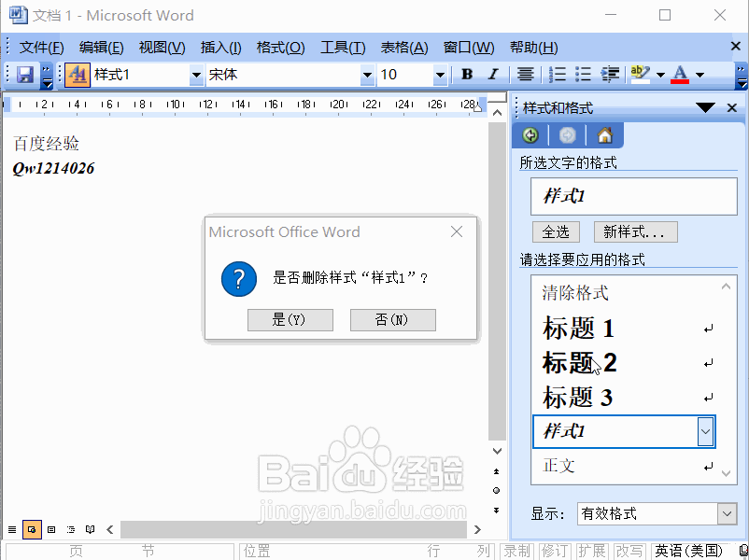
Task: Click the bullet list icon
Action: pyautogui.click(x=584, y=75)
